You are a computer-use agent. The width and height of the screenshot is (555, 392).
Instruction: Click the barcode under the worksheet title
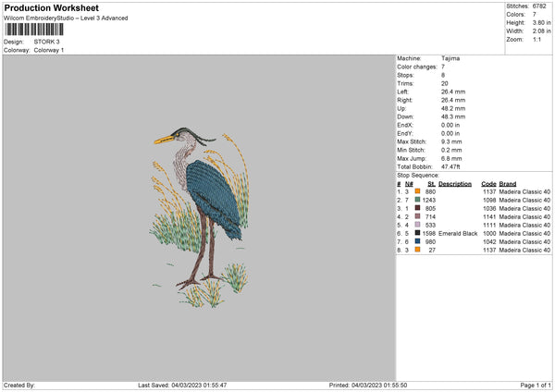[x=37, y=30]
